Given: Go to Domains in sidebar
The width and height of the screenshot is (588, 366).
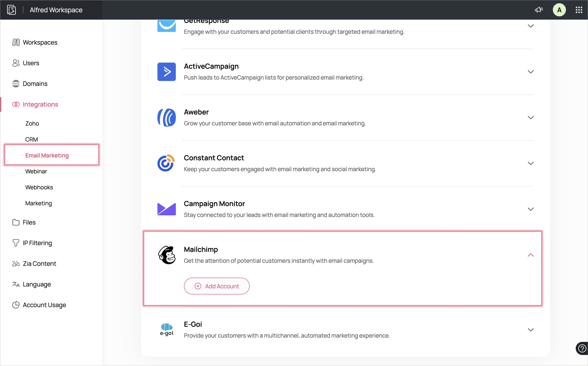Looking at the screenshot, I should pos(35,83).
